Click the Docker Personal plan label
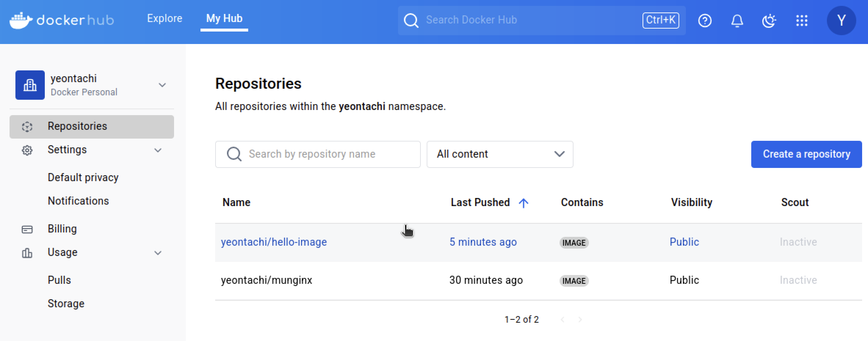This screenshot has height=341, width=868. click(84, 92)
